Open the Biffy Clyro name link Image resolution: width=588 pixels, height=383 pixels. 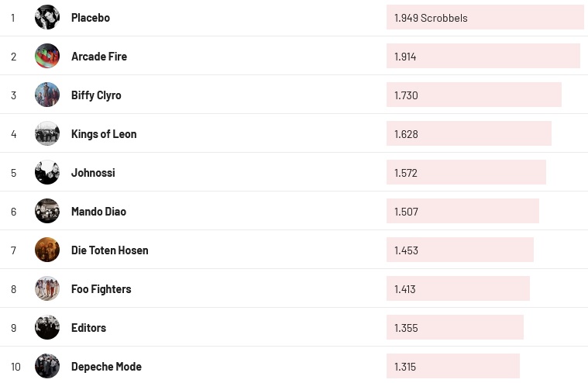pyautogui.click(x=96, y=95)
